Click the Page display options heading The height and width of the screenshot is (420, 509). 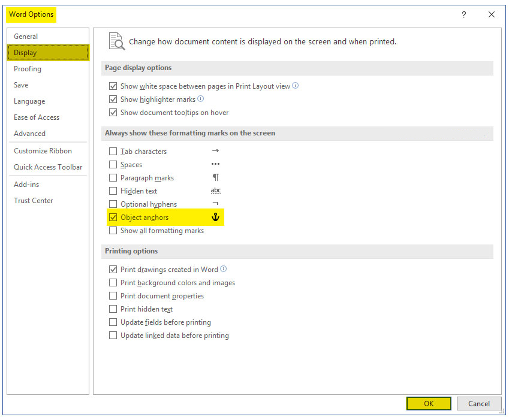(138, 68)
